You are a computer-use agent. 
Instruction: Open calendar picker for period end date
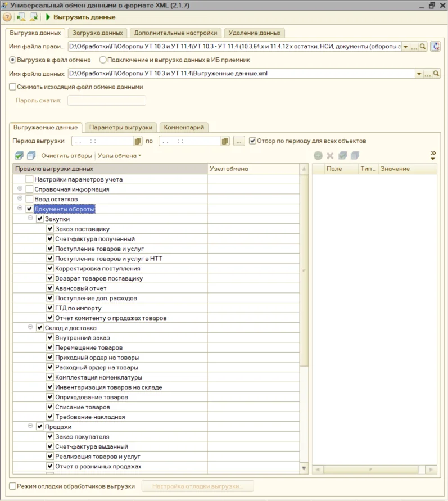[225, 141]
